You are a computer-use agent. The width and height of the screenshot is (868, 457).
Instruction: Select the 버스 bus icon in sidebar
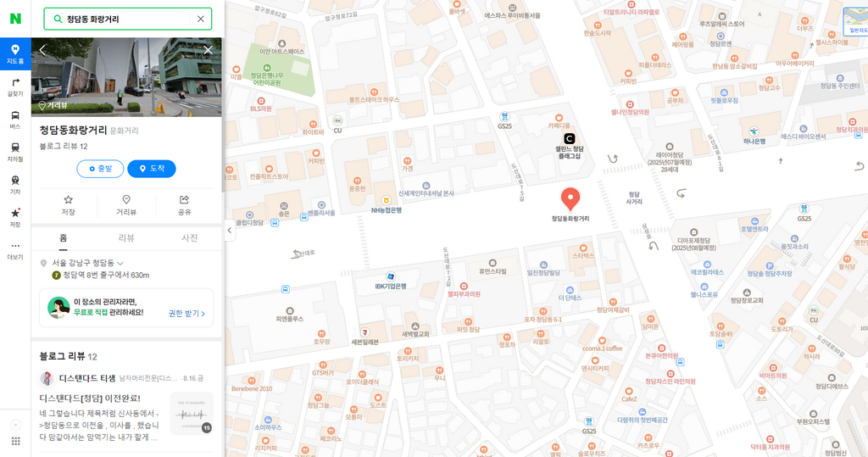click(15, 120)
